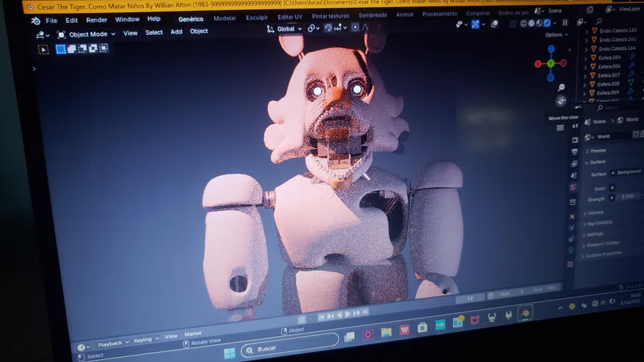Expand Endo.Cabeza.160 in the outliner
644x362 pixels.
click(587, 31)
